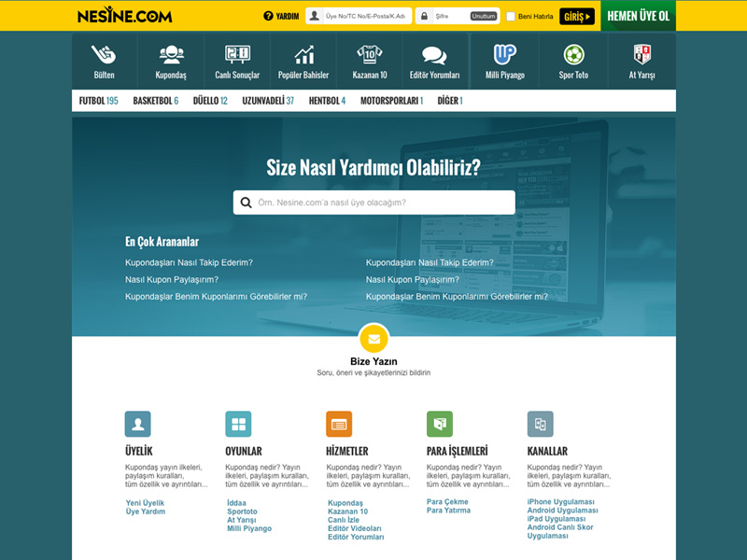Select the DİĞER 1 tab

[450, 101]
